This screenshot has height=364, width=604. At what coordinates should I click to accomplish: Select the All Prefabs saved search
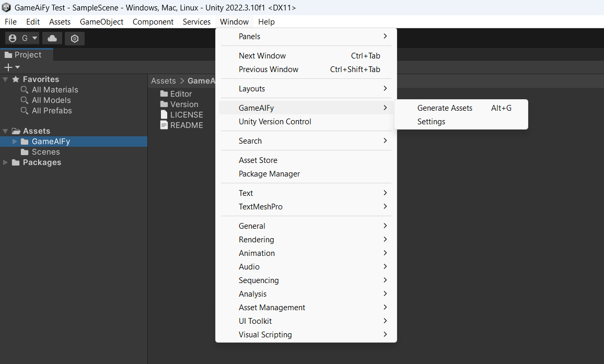[x=52, y=111]
